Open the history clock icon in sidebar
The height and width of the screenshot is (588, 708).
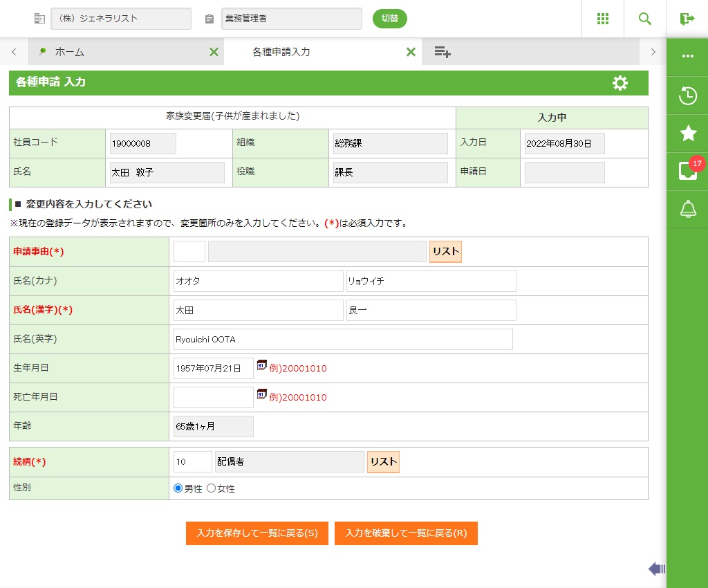coord(688,95)
